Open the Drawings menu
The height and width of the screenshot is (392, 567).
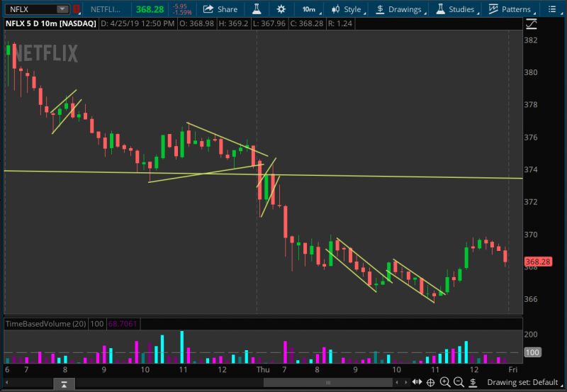tap(399, 9)
